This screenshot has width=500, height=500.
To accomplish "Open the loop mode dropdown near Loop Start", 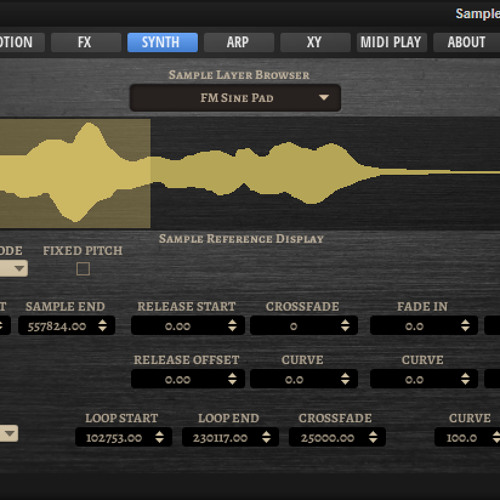I will pos(9,433).
